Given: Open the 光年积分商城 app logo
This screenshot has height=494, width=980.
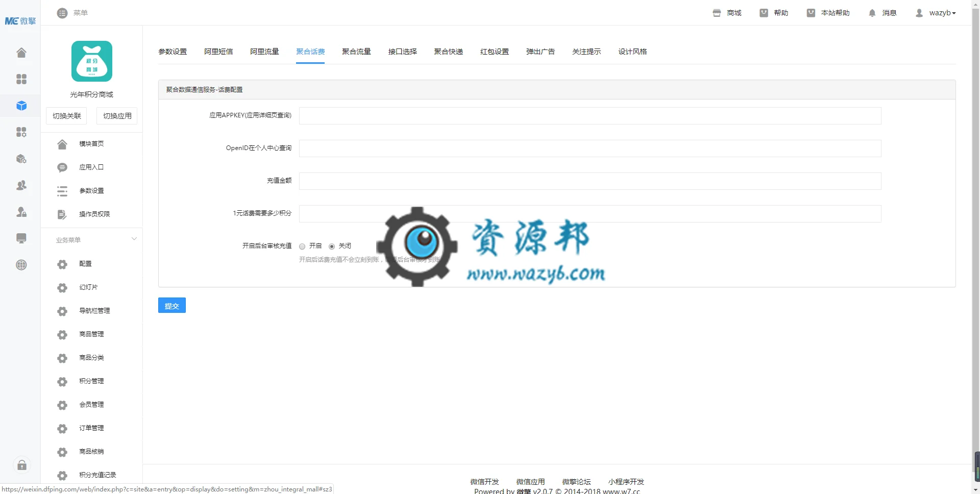Looking at the screenshot, I should [92, 61].
